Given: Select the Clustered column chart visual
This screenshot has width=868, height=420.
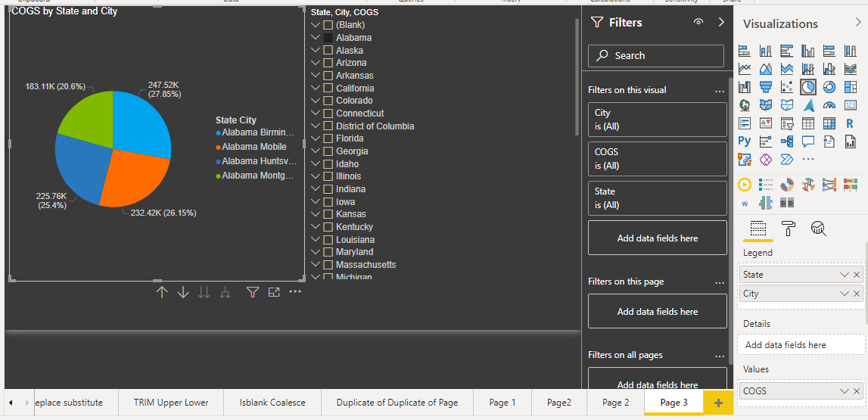Looking at the screenshot, I should (x=808, y=51).
